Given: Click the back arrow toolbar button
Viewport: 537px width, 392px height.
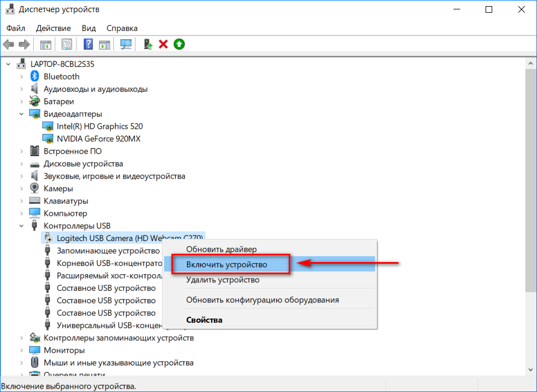Looking at the screenshot, I should (x=8, y=44).
